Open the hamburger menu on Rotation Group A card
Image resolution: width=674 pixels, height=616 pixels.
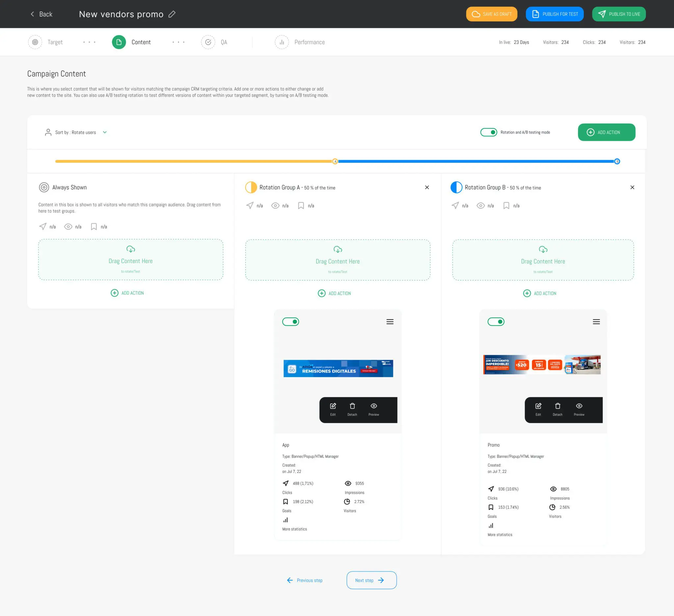point(390,321)
